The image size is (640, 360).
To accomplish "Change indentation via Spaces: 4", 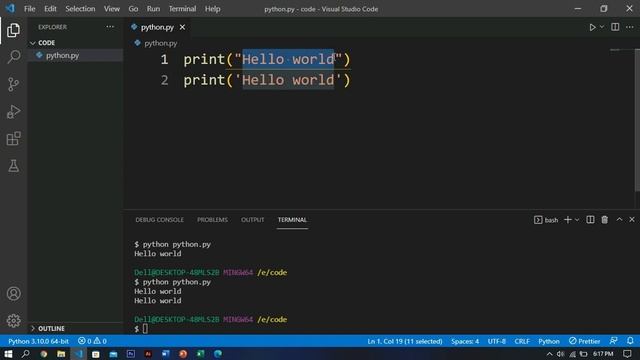I will click(465, 341).
